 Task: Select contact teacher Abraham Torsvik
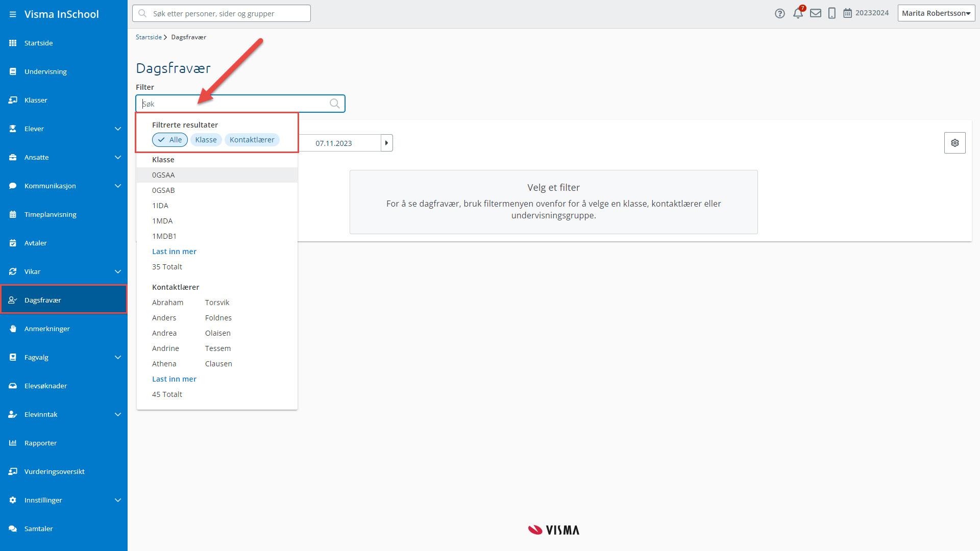pyautogui.click(x=217, y=303)
